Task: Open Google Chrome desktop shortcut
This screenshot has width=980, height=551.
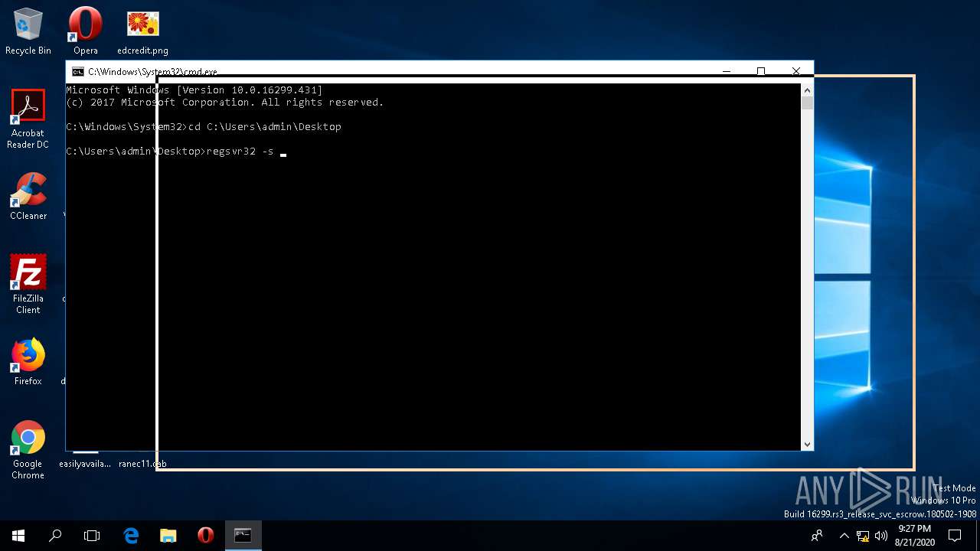Action: coord(28,450)
